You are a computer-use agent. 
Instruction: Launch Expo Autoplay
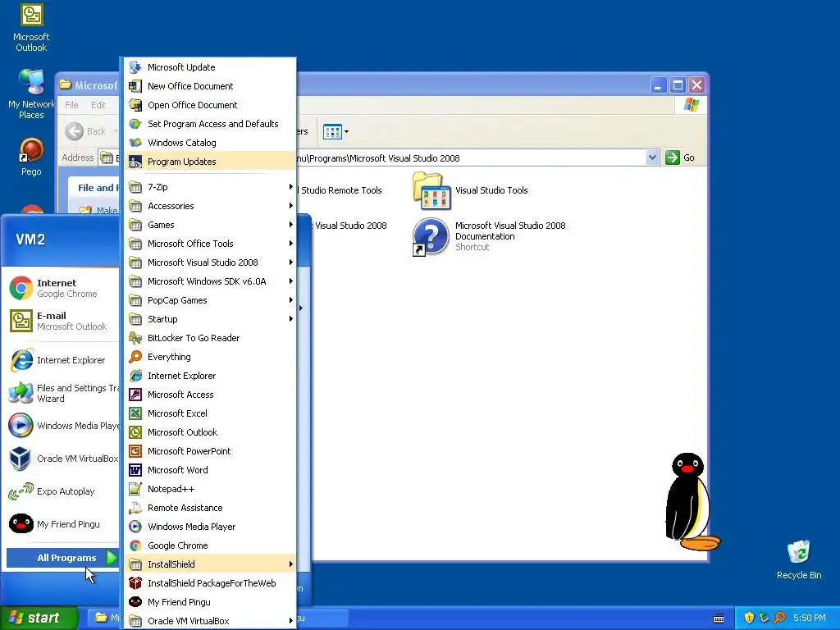(62, 491)
